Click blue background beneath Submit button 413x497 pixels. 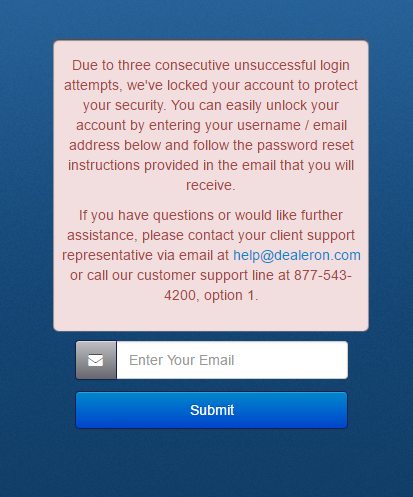206,463
